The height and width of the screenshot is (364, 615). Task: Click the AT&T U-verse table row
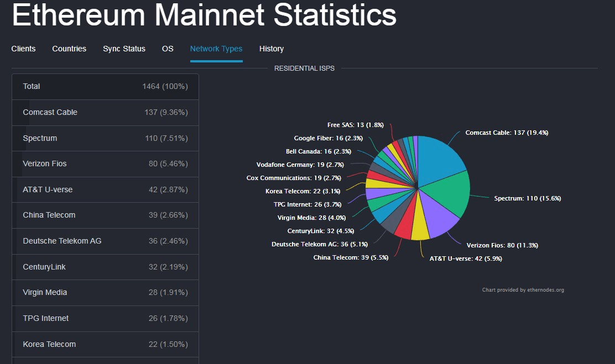coord(105,189)
